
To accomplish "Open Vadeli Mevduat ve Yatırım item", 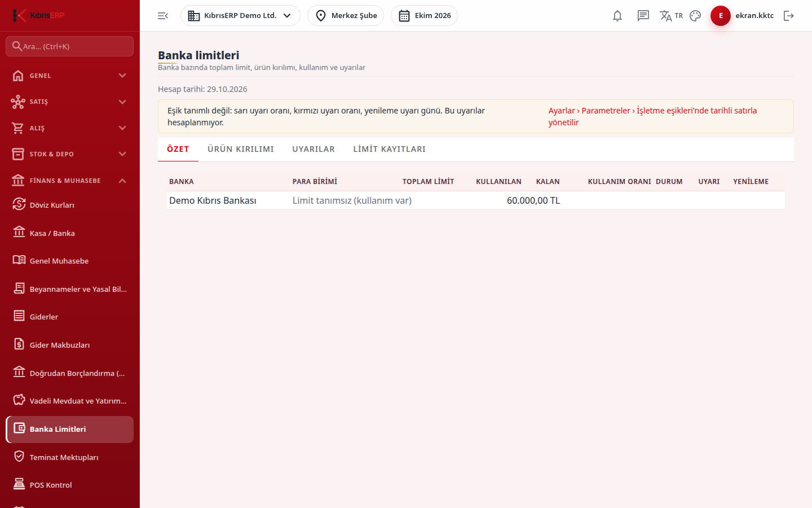I will tap(70, 401).
